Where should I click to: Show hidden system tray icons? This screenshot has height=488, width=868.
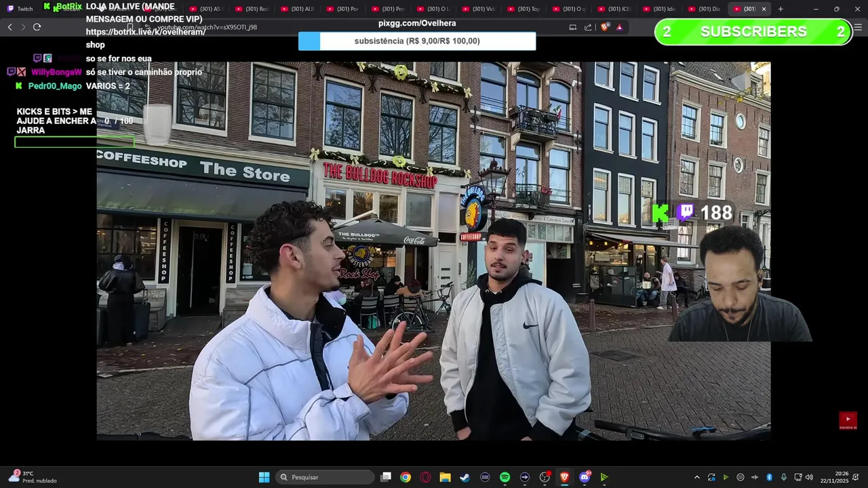[696, 477]
